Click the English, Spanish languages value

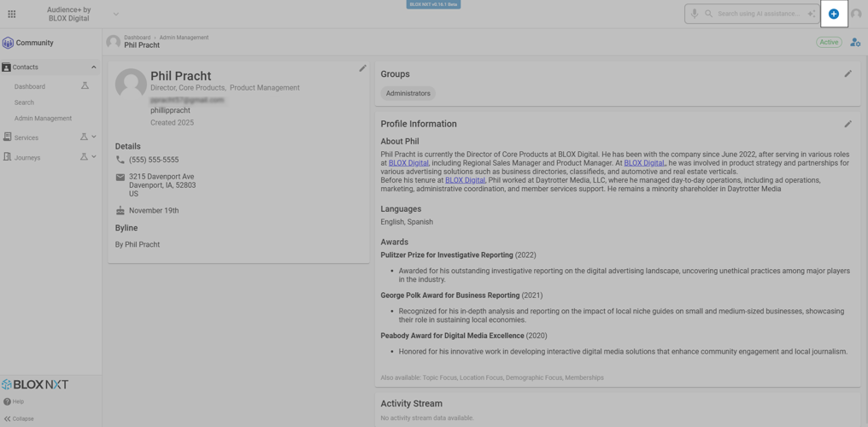tap(407, 222)
